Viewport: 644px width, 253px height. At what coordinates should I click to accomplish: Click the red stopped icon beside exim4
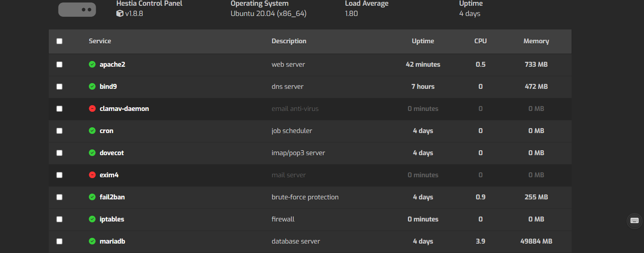tap(92, 175)
